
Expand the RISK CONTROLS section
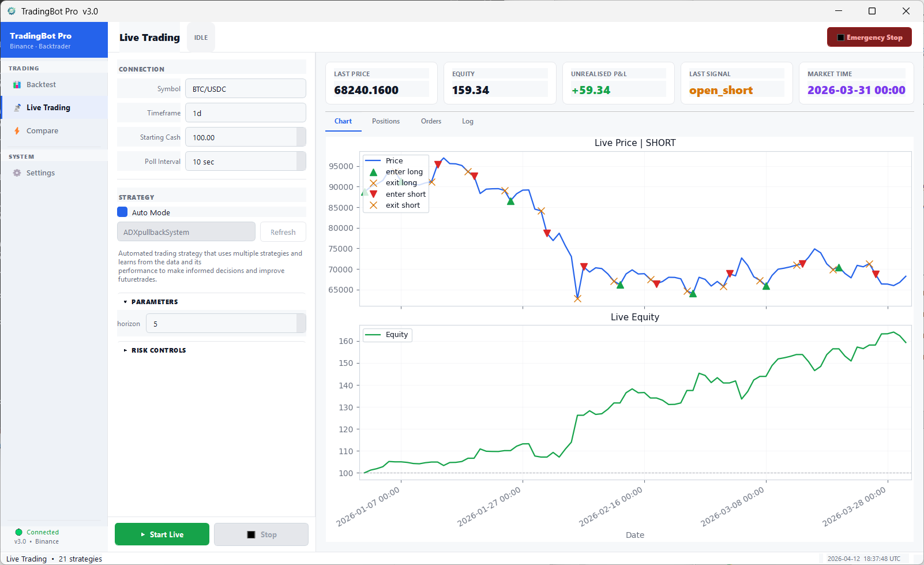click(126, 350)
